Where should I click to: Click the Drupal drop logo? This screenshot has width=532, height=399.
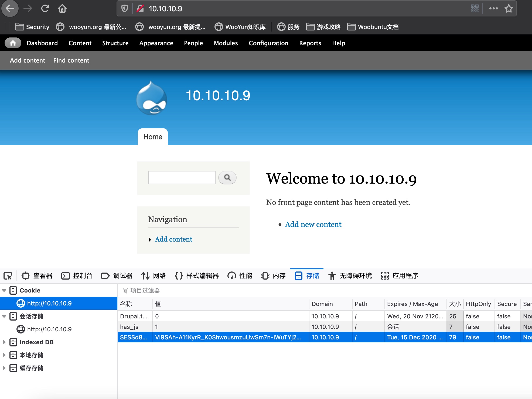(x=152, y=98)
